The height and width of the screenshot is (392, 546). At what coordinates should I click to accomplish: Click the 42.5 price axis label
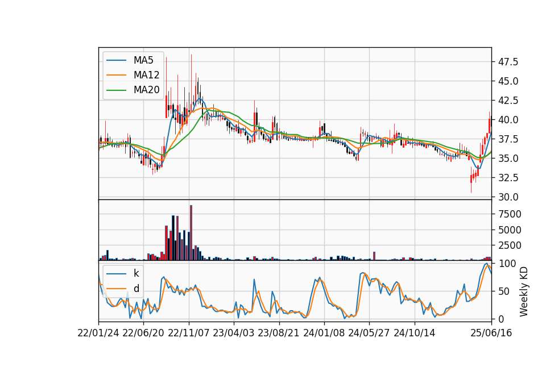508,101
